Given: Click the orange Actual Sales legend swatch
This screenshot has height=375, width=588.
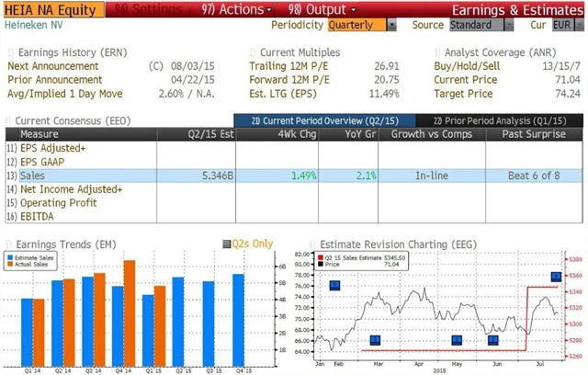Looking at the screenshot, I should click(10, 264).
